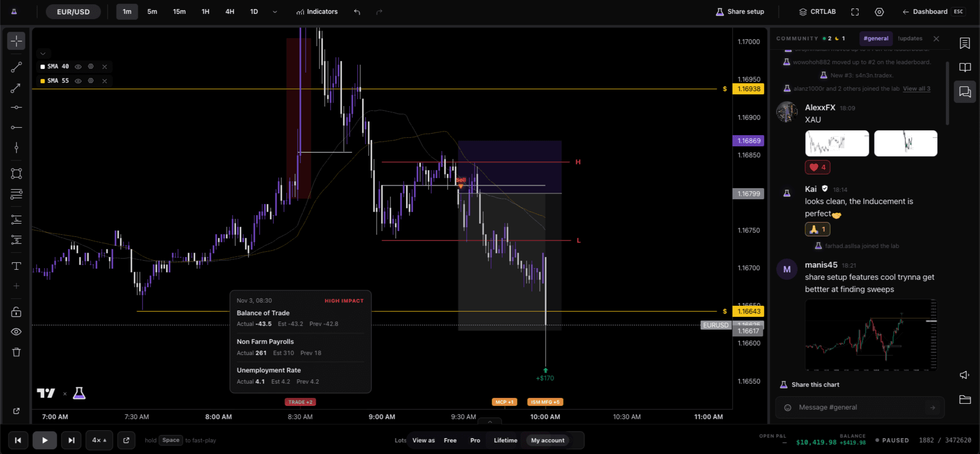Select the Fibonacci retracement tool
This screenshot has width=980, height=454.
[16, 194]
